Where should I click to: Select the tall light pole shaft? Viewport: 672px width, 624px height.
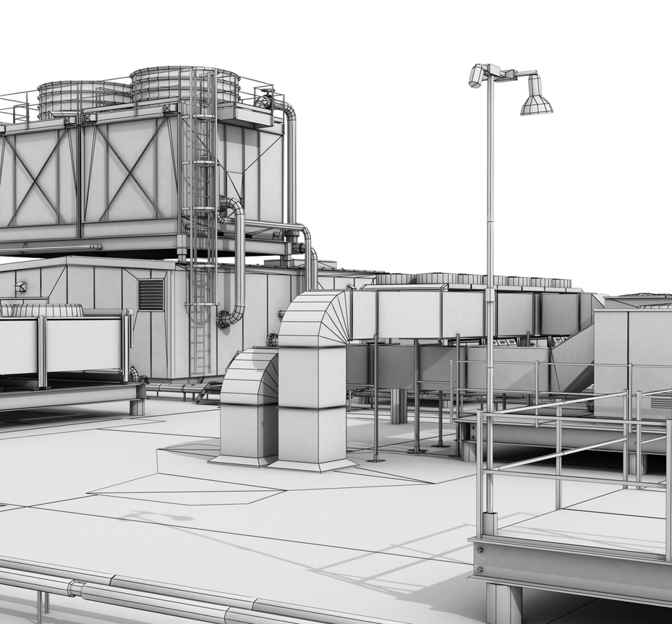click(490, 217)
